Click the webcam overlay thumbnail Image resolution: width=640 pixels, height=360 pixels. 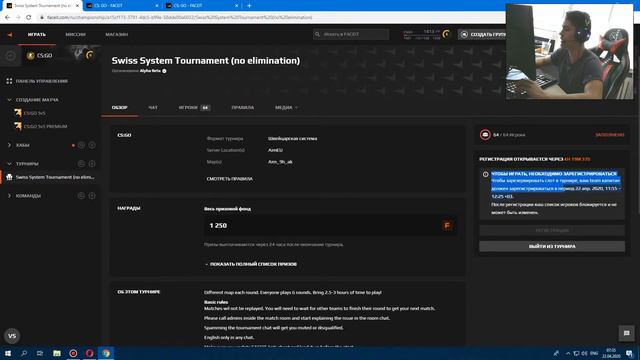[569, 51]
